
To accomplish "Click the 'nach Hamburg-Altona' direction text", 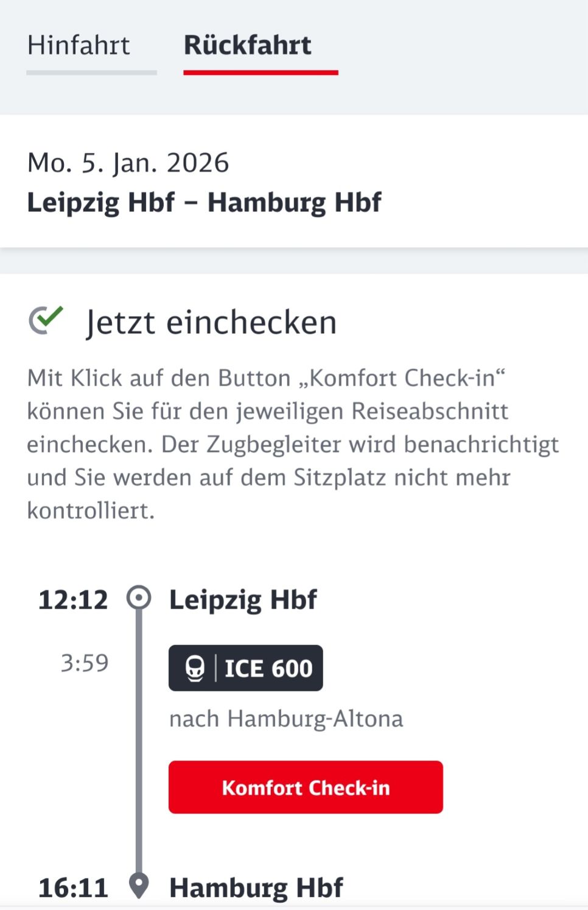I will (x=286, y=719).
